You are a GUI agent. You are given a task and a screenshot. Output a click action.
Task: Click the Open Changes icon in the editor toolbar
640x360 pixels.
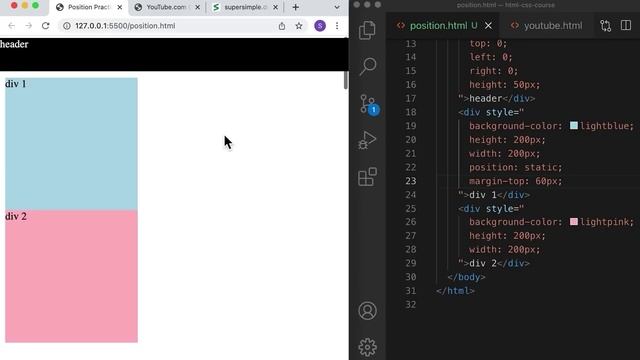point(606,26)
